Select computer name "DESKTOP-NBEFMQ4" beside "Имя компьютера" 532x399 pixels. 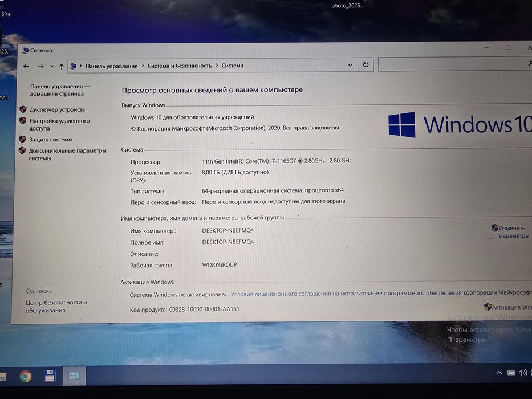click(x=228, y=230)
